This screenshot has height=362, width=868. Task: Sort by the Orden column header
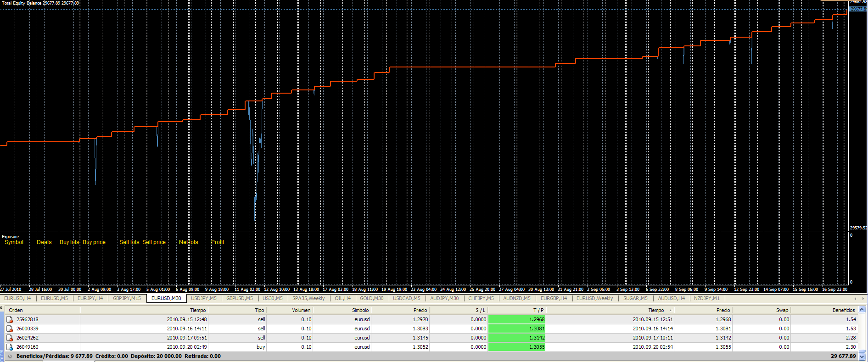(16, 310)
